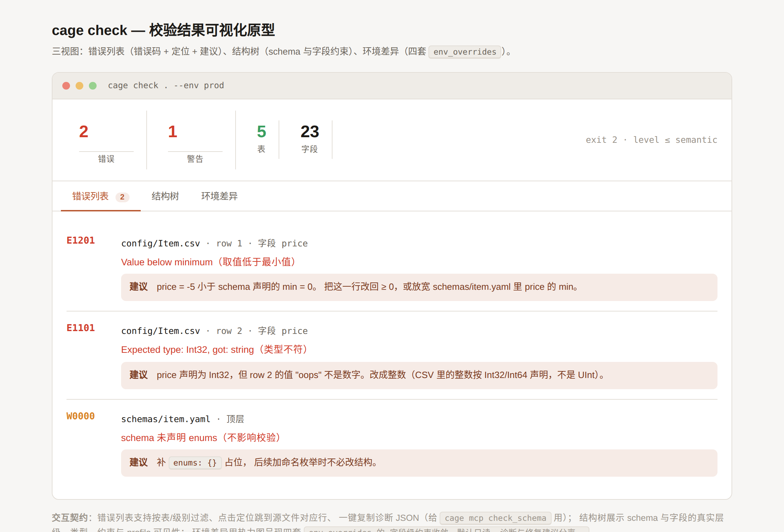Viewport: 784px width, 532px height.
Task: Click the 字段 count showing 23
Action: click(x=310, y=139)
